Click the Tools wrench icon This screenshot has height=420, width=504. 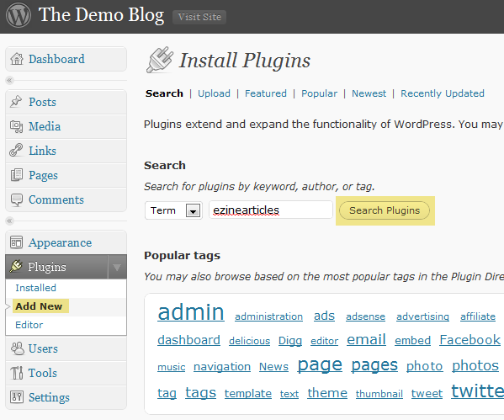(17, 373)
